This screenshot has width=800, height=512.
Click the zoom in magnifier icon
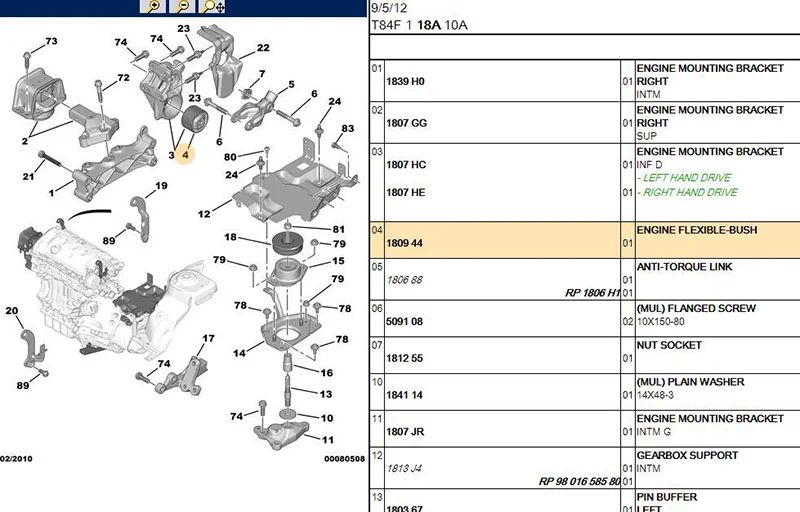153,6
